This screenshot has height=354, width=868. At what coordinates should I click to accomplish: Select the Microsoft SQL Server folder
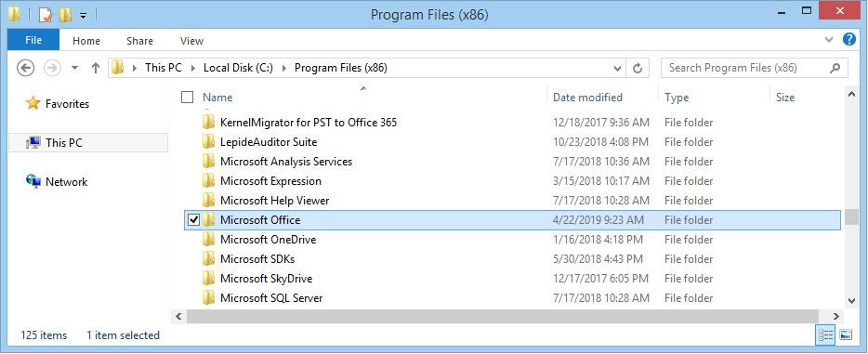click(271, 298)
